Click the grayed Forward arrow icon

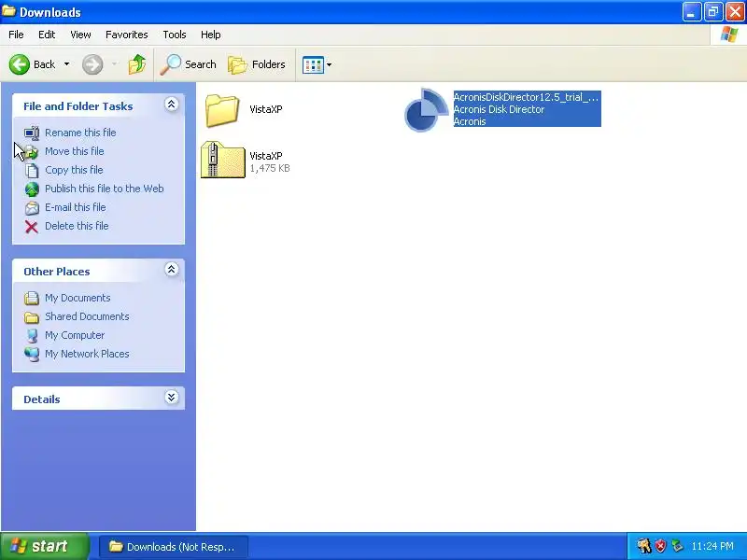pyautogui.click(x=92, y=64)
